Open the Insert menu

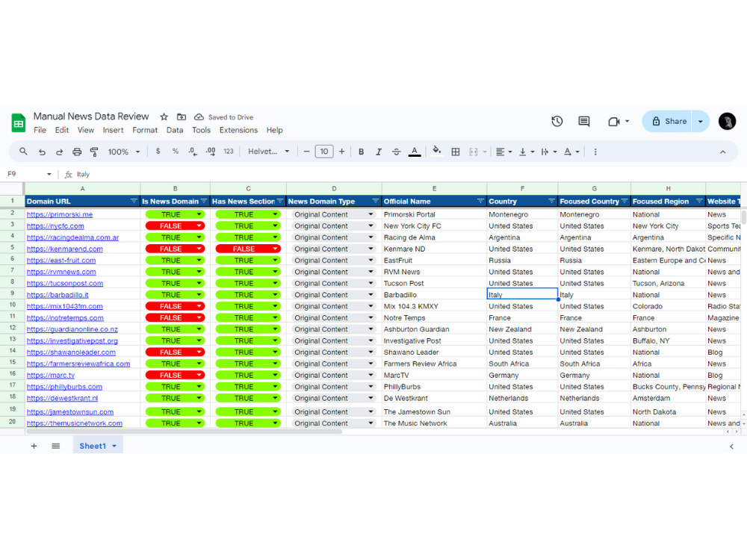113,130
